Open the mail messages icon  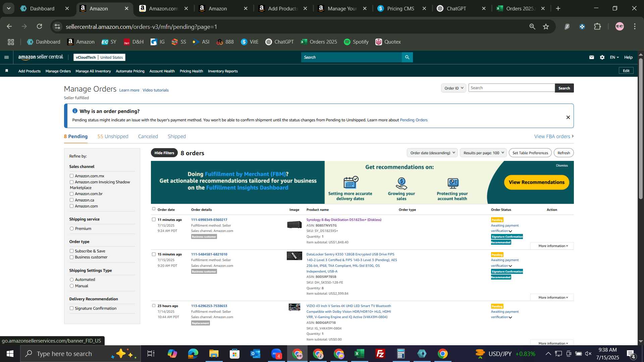tap(592, 57)
